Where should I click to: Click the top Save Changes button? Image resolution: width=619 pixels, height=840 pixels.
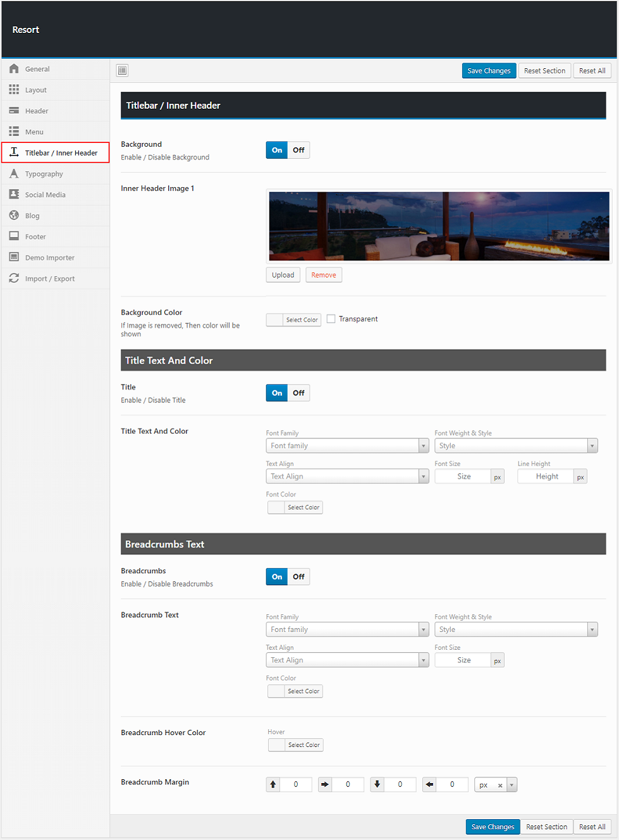[x=489, y=71]
